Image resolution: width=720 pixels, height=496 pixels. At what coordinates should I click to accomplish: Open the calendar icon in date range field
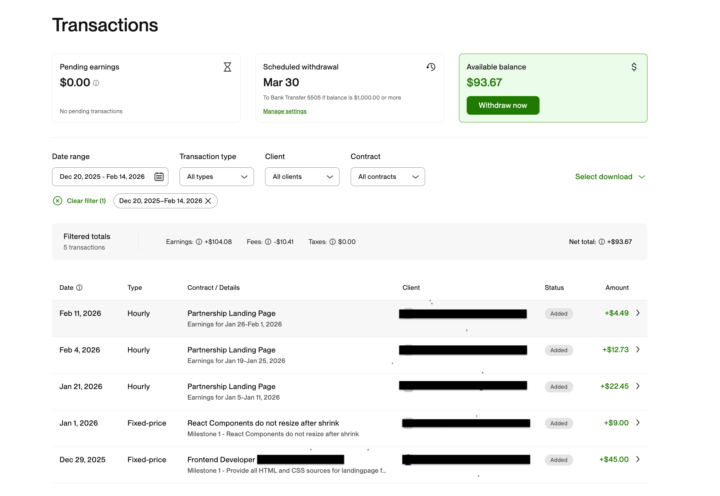(x=159, y=177)
